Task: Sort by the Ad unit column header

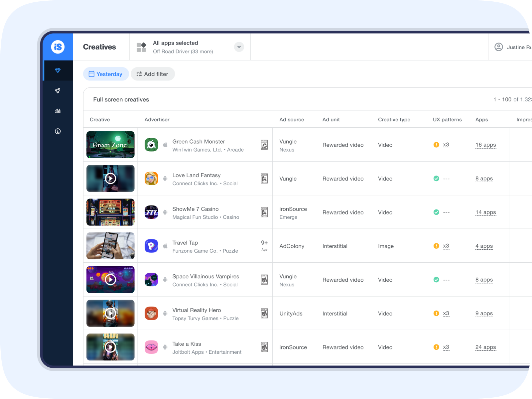Action: [x=331, y=119]
